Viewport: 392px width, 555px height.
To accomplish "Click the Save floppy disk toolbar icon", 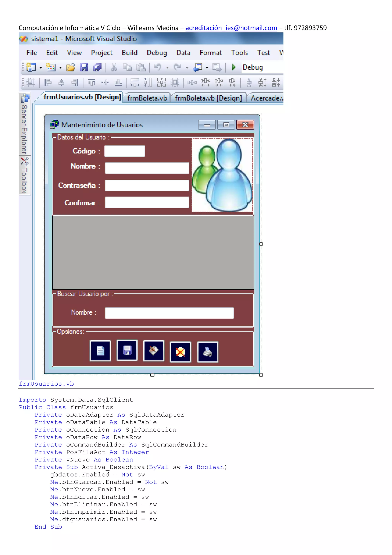I will [x=84, y=67].
